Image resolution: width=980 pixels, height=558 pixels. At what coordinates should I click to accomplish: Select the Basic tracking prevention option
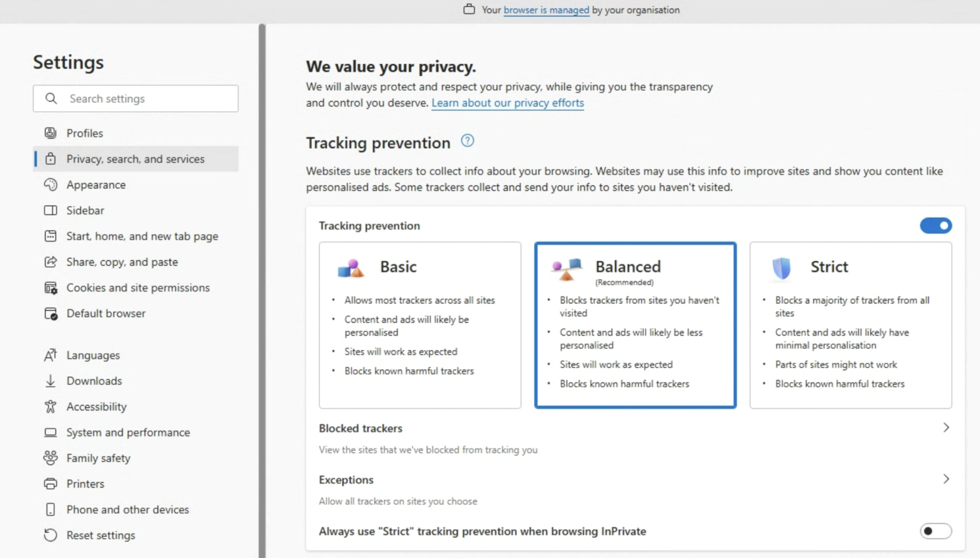pyautogui.click(x=419, y=326)
